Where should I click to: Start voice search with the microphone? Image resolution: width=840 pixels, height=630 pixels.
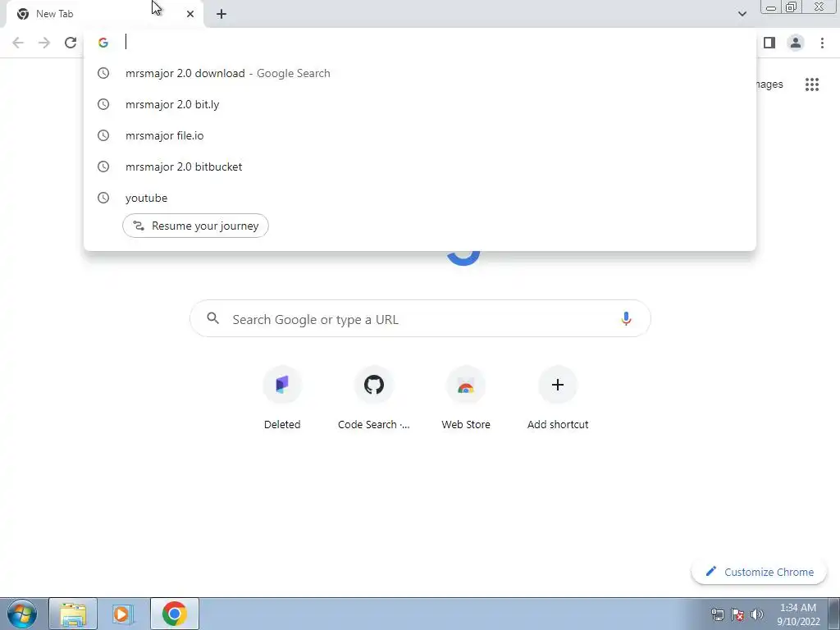pos(626,319)
